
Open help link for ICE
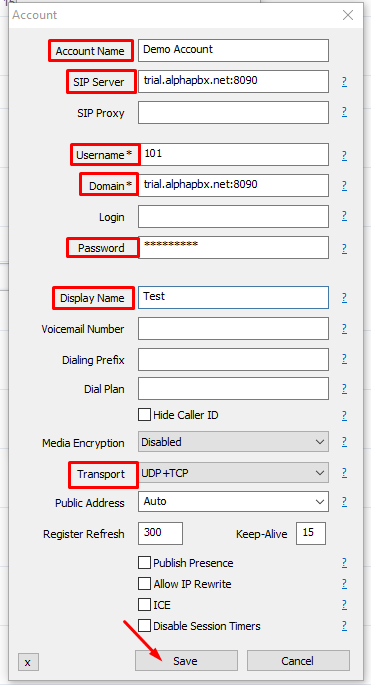pos(344,605)
